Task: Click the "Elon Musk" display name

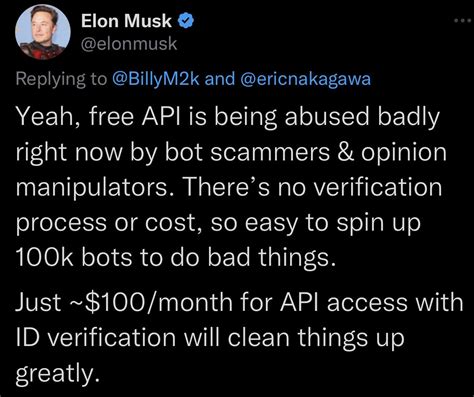Action: click(126, 21)
